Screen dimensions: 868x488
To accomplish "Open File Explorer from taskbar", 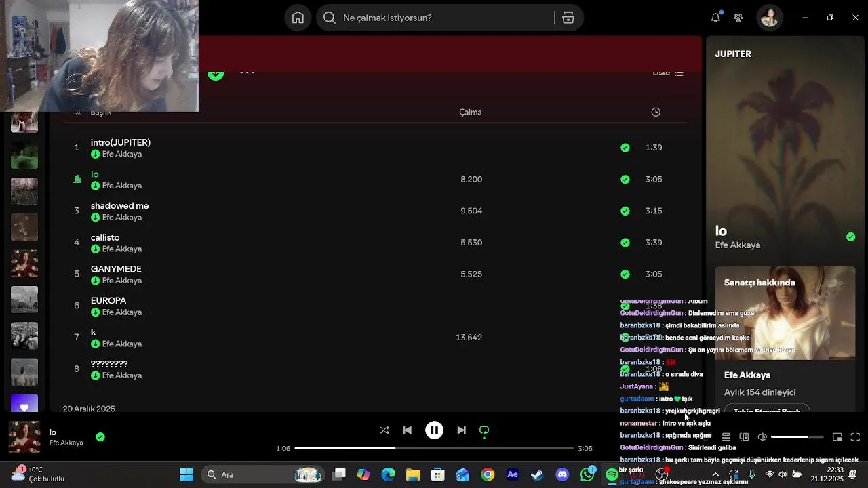I will 413,474.
